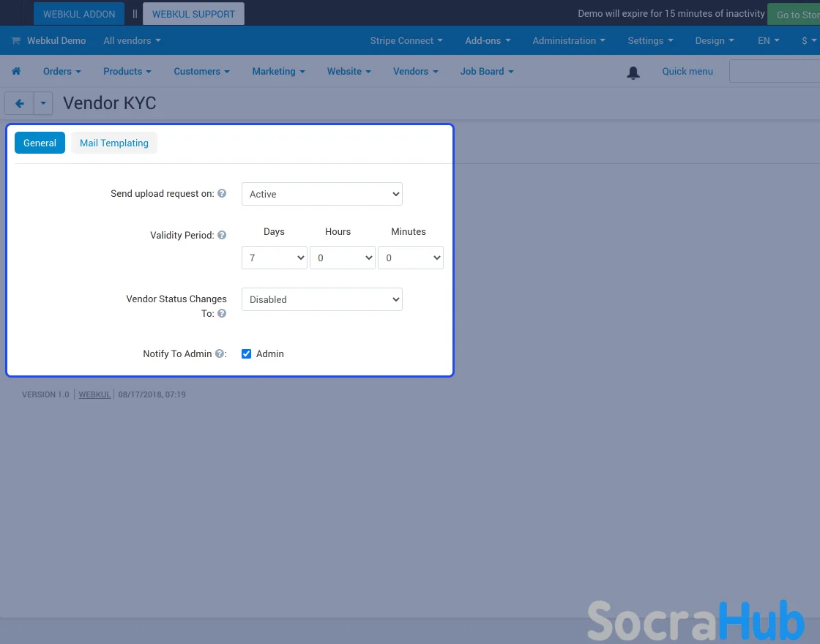Click the shopping cart icon by Webkul Demo
Image resolution: width=820 pixels, height=644 pixels.
tap(16, 41)
